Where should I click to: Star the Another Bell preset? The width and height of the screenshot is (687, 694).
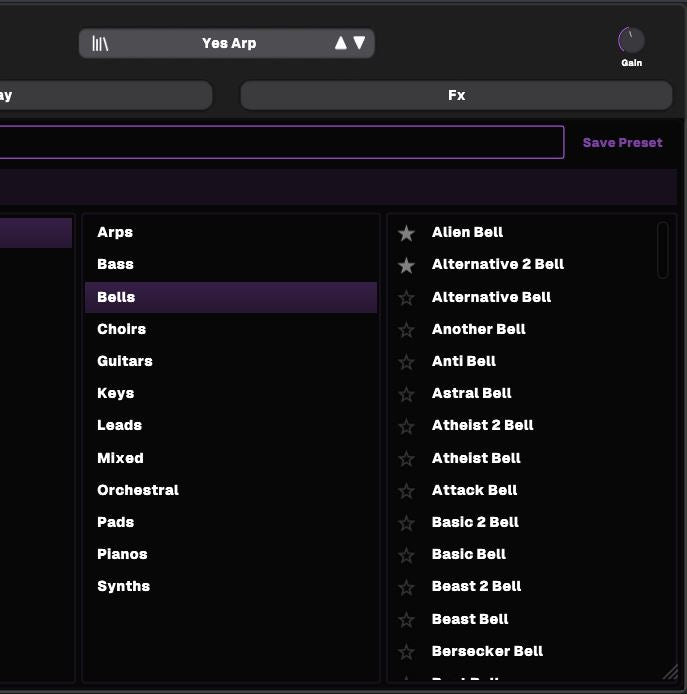(406, 329)
